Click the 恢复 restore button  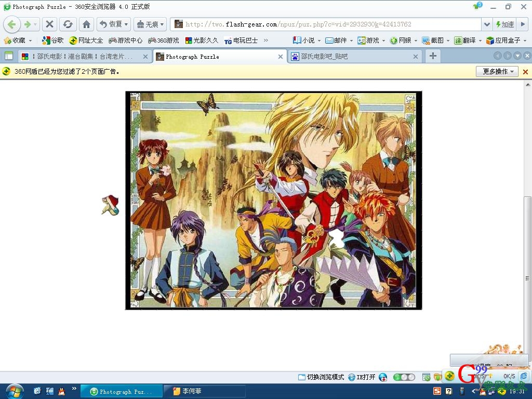click(110, 24)
